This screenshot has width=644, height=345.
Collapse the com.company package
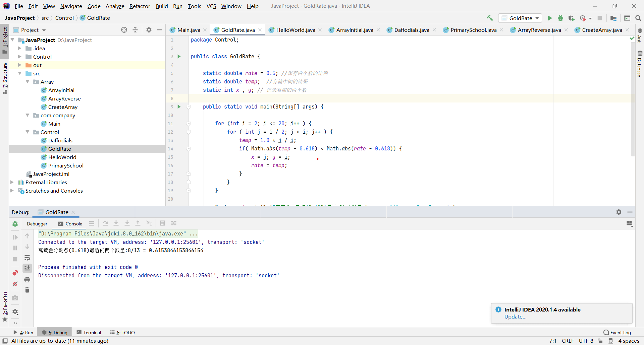28,115
